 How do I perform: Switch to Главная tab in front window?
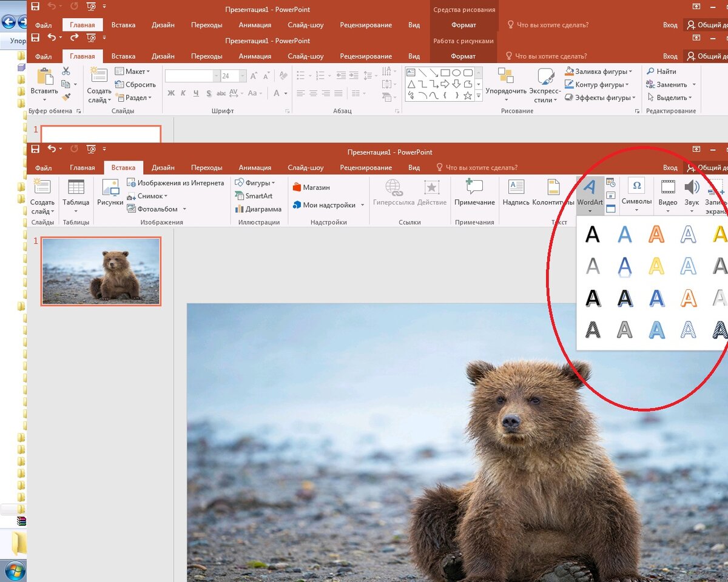pos(83,167)
